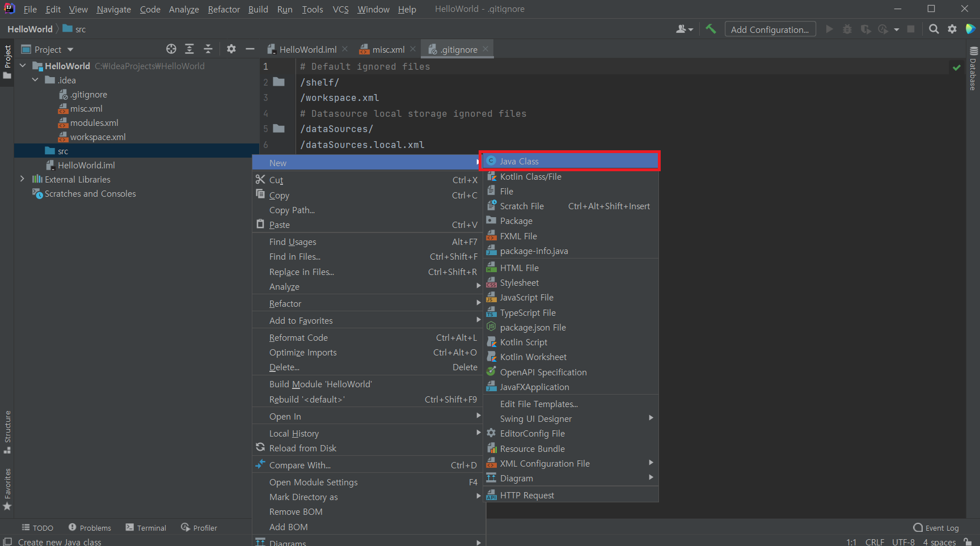Open the Refactor menu in menu bar
This screenshot has width=980, height=546.
[x=224, y=9]
